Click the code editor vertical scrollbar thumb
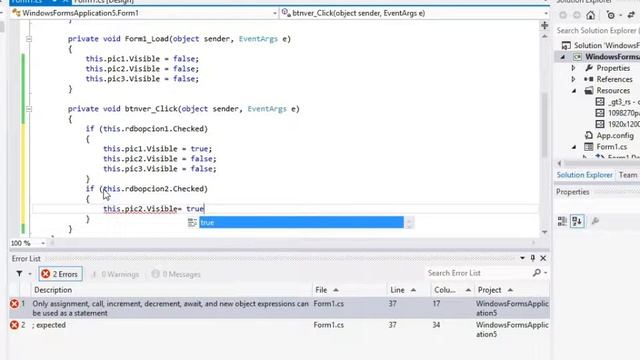This screenshot has height=360, width=640. click(x=544, y=125)
